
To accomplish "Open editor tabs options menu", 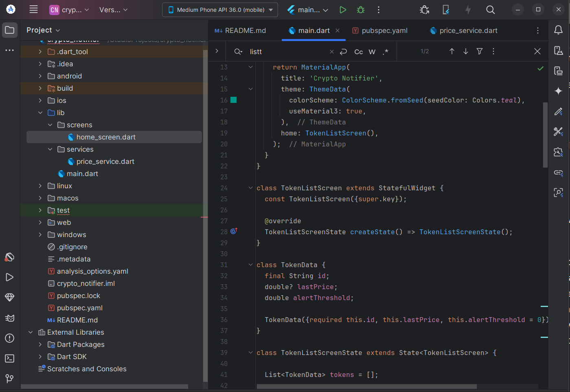I will (538, 30).
